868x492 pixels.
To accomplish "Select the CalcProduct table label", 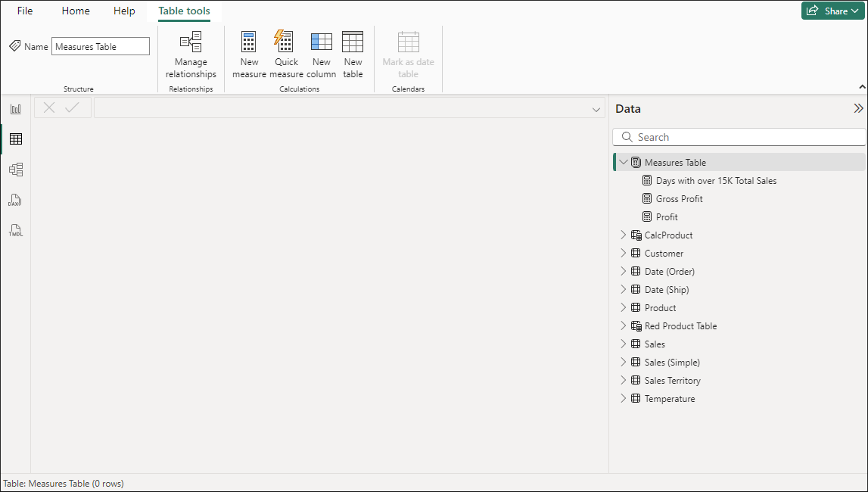I will [x=669, y=235].
